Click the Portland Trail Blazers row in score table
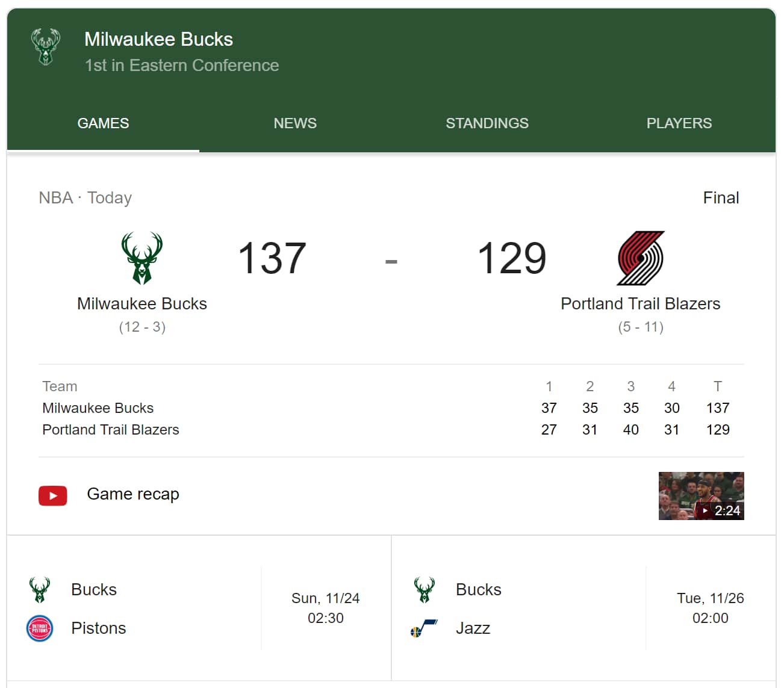784x688 pixels. click(x=111, y=430)
